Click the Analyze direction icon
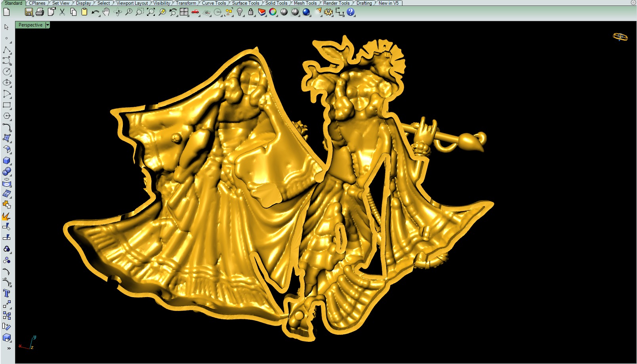The height and width of the screenshot is (364, 637). coord(7,326)
